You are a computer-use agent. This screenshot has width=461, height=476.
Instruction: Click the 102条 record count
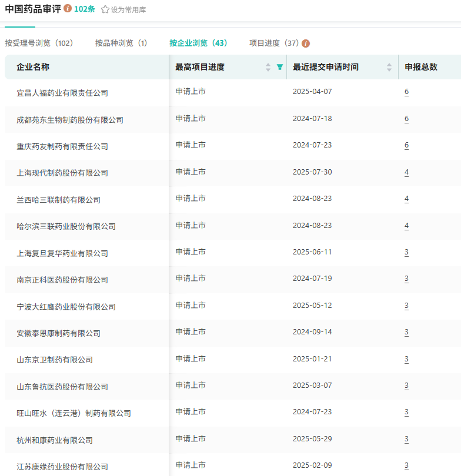point(85,9)
